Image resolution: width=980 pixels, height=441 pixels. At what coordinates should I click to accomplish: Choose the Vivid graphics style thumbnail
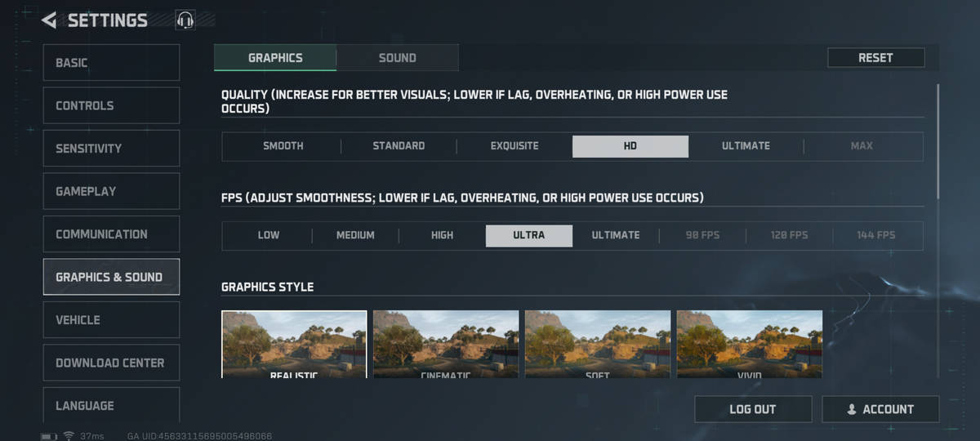tap(749, 344)
